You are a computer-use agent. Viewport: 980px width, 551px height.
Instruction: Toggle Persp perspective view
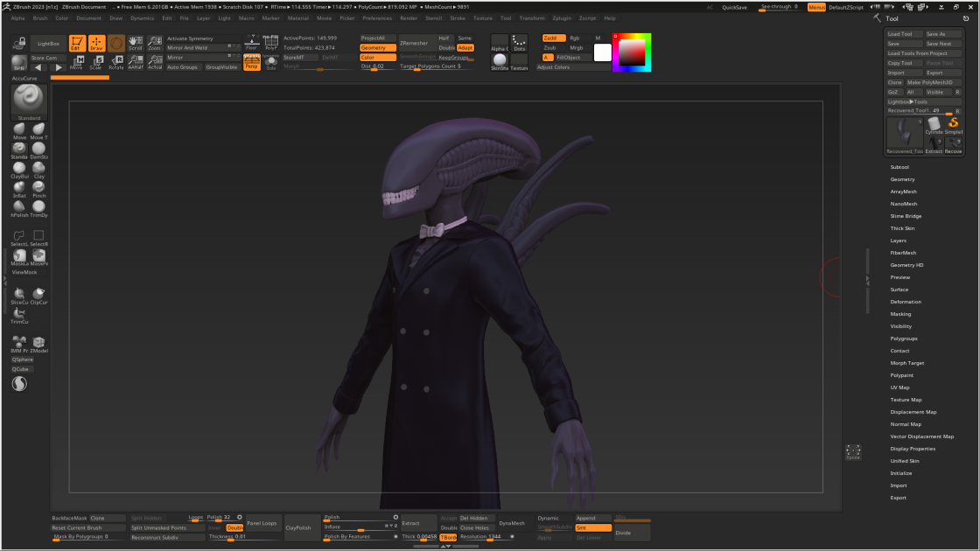point(252,62)
